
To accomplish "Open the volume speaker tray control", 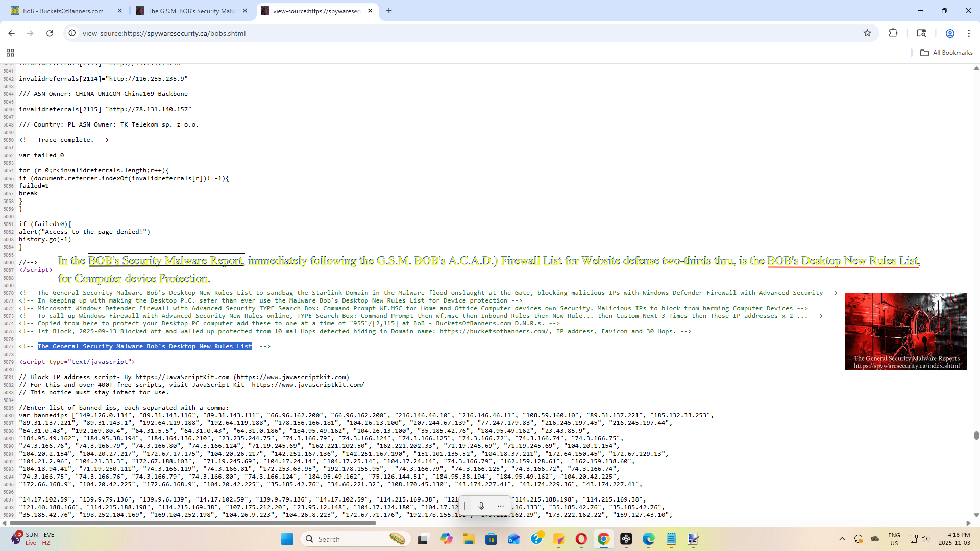I will pos(925,539).
